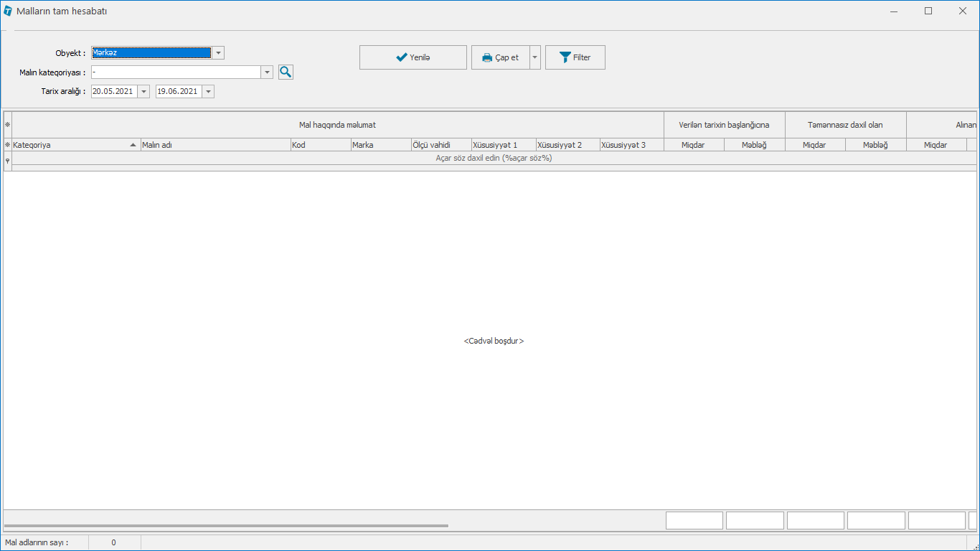Image resolution: width=980 pixels, height=551 pixels.
Task: Click the Kod column header
Action: 319,145
